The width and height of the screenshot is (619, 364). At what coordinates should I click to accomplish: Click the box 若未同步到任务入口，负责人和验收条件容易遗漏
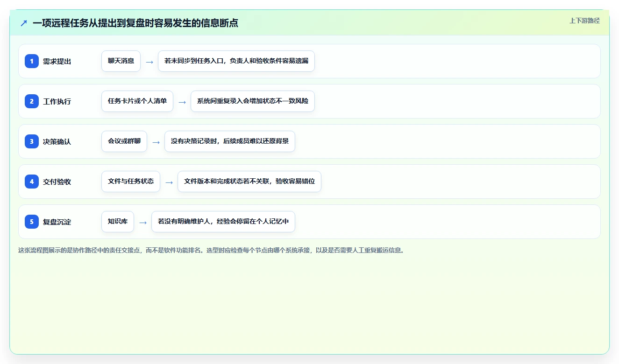[x=236, y=61]
